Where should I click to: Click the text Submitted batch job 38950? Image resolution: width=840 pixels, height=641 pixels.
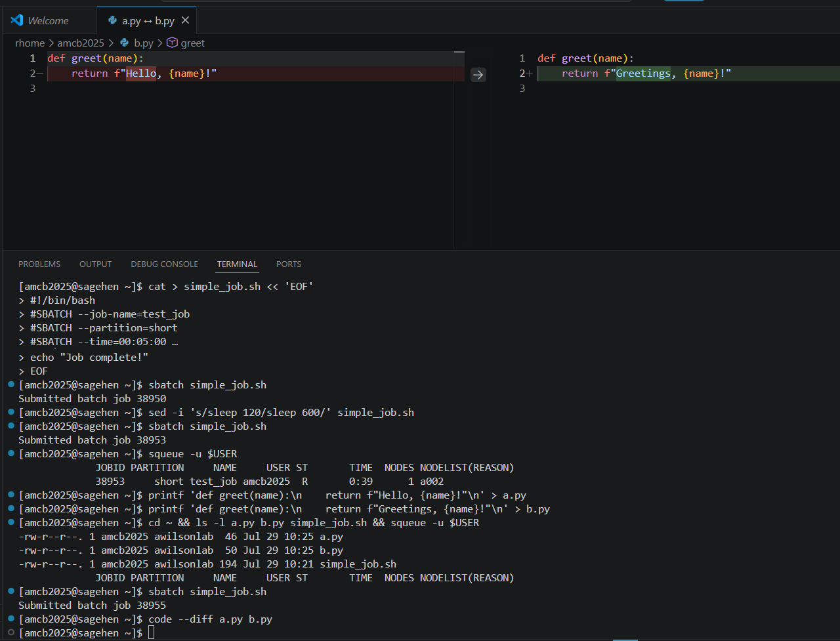[x=93, y=399]
